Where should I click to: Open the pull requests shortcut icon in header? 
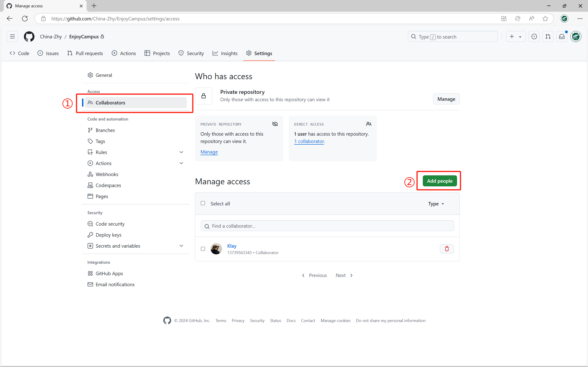point(548,37)
